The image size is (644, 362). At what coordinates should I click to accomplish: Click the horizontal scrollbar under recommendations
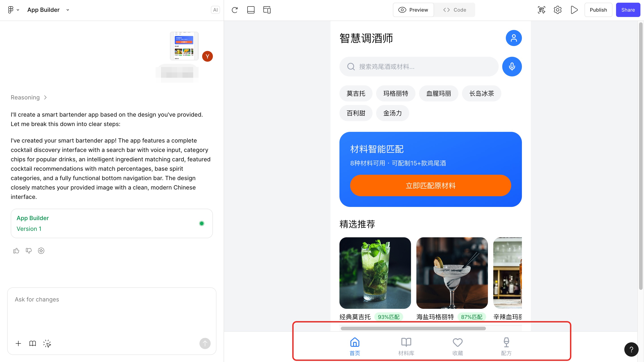[413, 328]
